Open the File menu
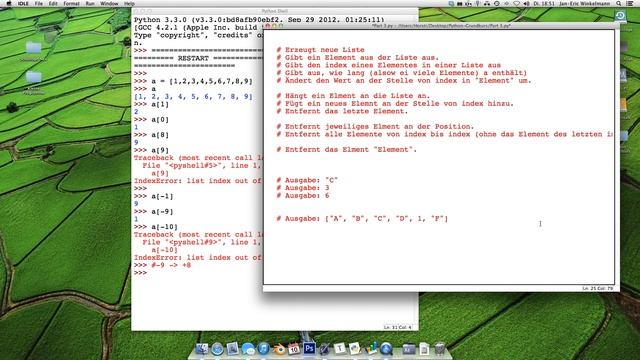This screenshot has height=360, width=640. (x=38, y=3)
